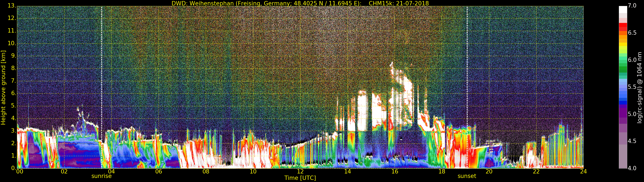
Task: Click the dotted sunset marker line
Action: click(467, 87)
